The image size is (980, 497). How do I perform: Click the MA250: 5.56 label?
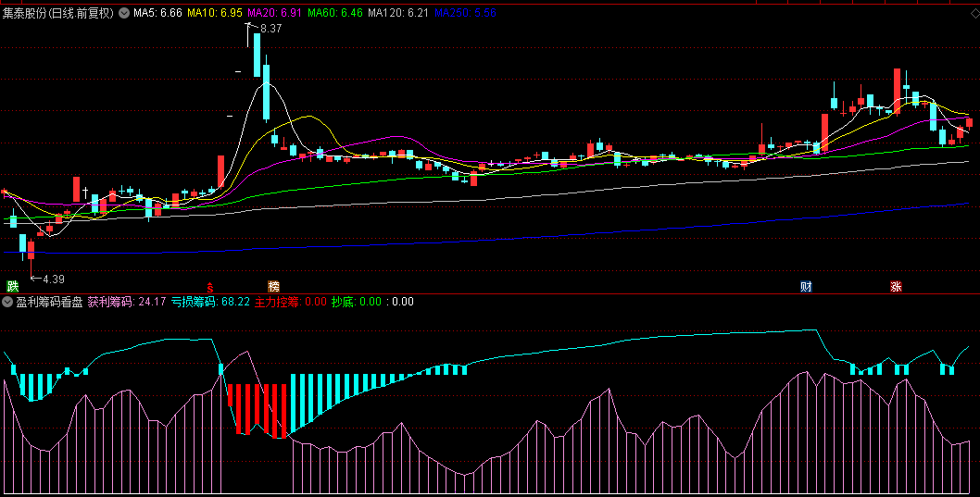[466, 13]
